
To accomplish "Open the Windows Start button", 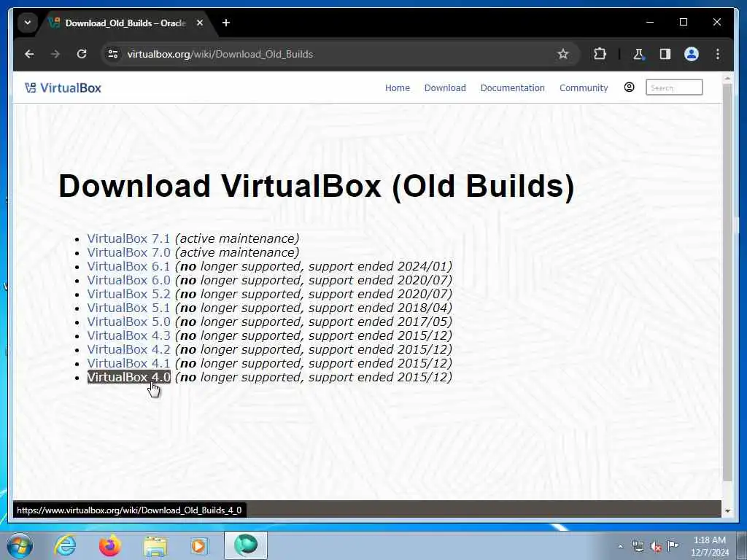I will click(20, 545).
